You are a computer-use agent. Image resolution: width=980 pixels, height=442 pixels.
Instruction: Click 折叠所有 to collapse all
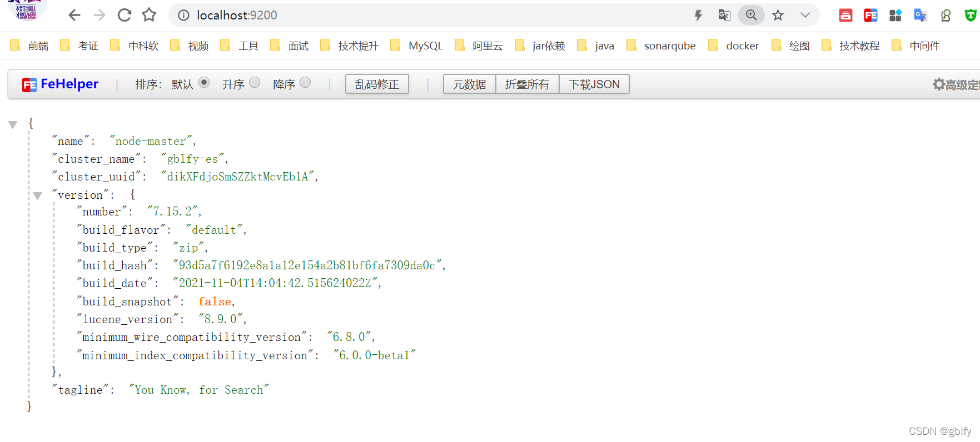527,84
